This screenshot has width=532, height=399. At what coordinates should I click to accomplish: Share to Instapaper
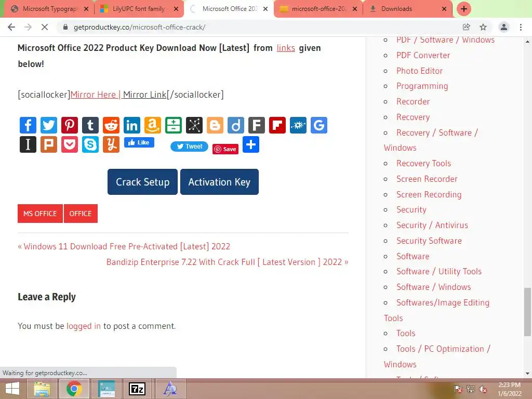click(x=28, y=144)
